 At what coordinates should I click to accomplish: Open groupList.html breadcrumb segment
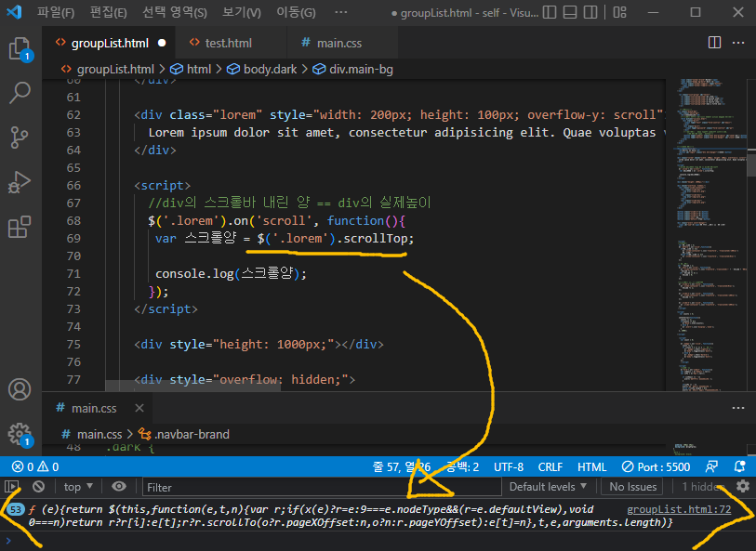108,70
